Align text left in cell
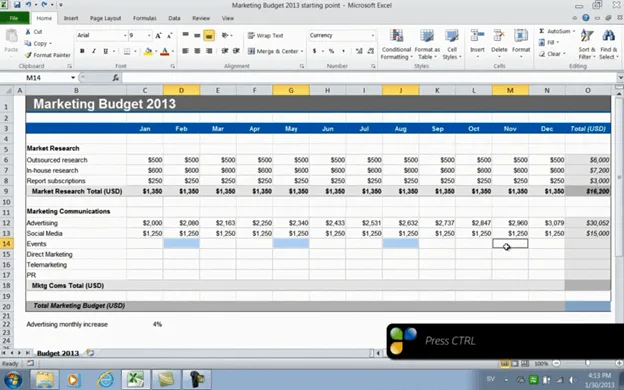The width and height of the screenshot is (624, 390). pos(185,51)
